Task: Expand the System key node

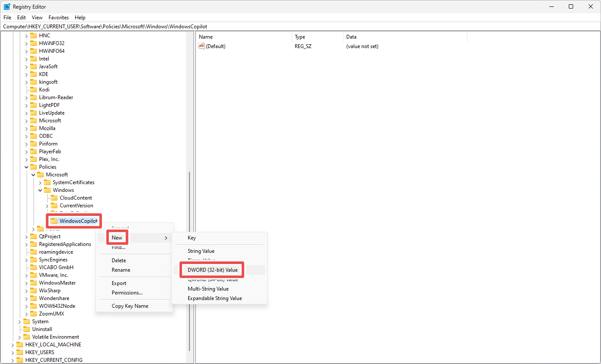Action: click(x=19, y=322)
